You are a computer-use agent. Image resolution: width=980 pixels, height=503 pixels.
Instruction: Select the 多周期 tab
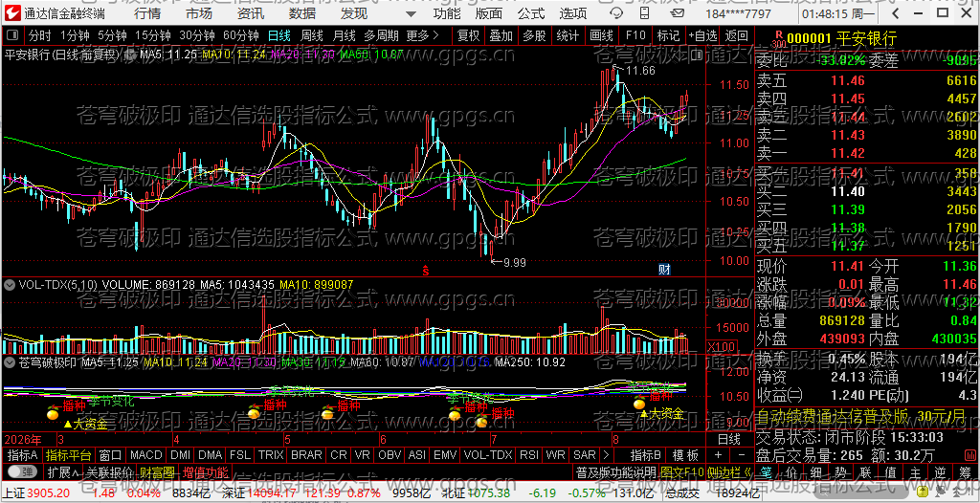pos(383,35)
